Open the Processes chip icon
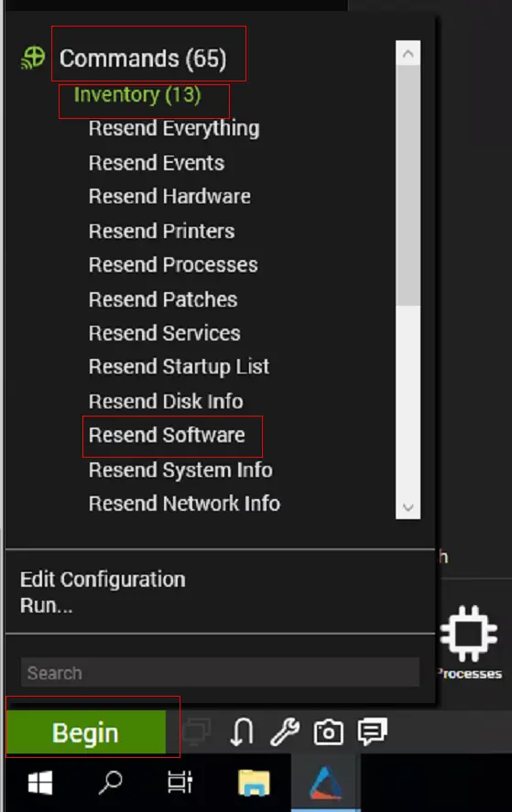 coord(469,633)
